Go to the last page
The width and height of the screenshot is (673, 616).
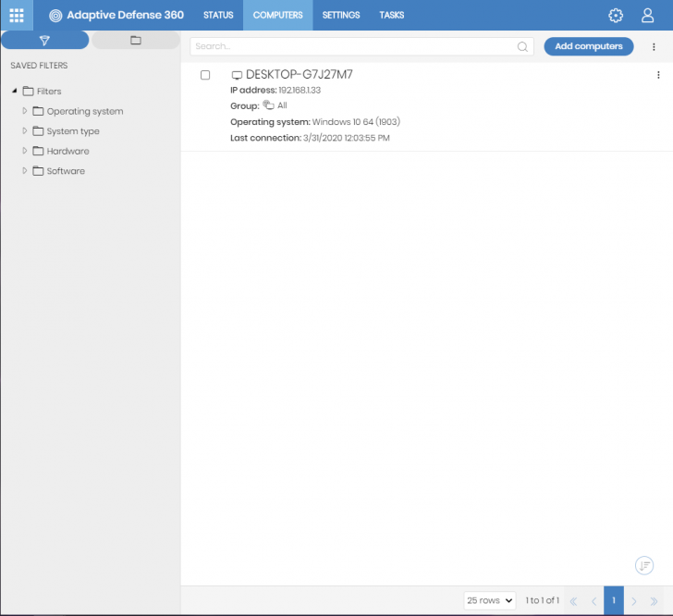[654, 600]
